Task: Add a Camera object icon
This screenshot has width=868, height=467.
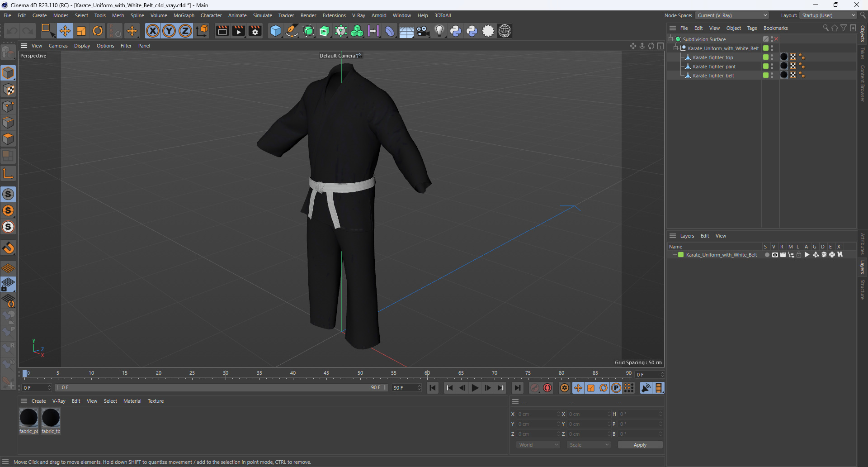Action: click(423, 31)
